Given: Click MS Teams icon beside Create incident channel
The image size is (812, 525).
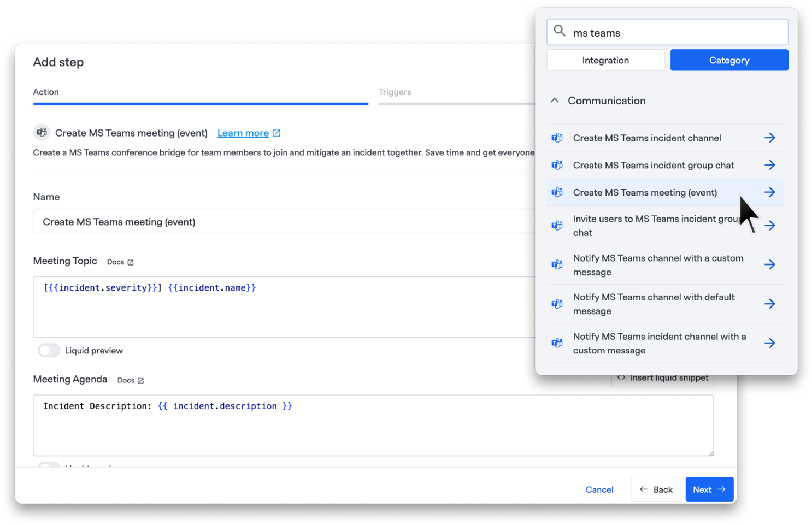Looking at the screenshot, I should (557, 138).
